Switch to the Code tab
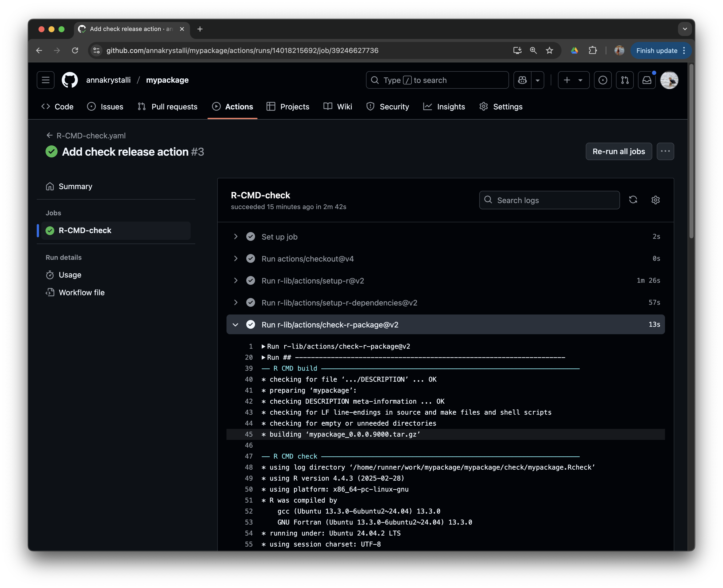Screen dimensions: 723x588 57,107
